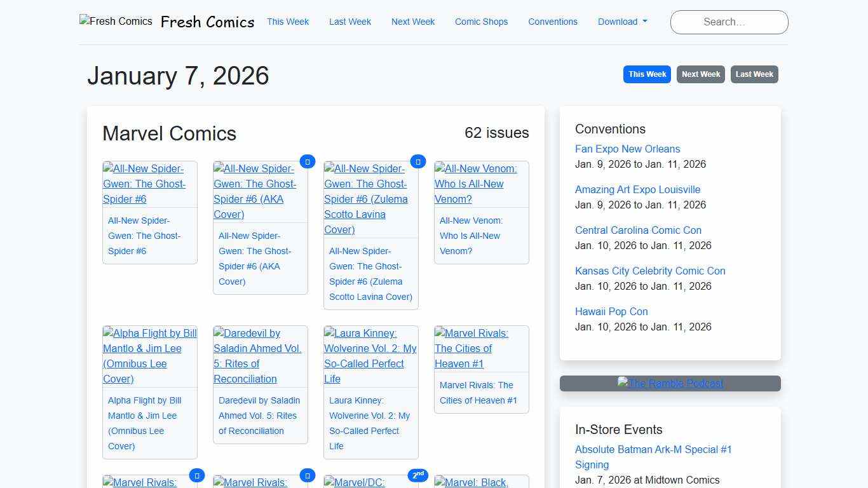Click the 2nd printing badge on the Marvel/DC issue

[x=418, y=475]
